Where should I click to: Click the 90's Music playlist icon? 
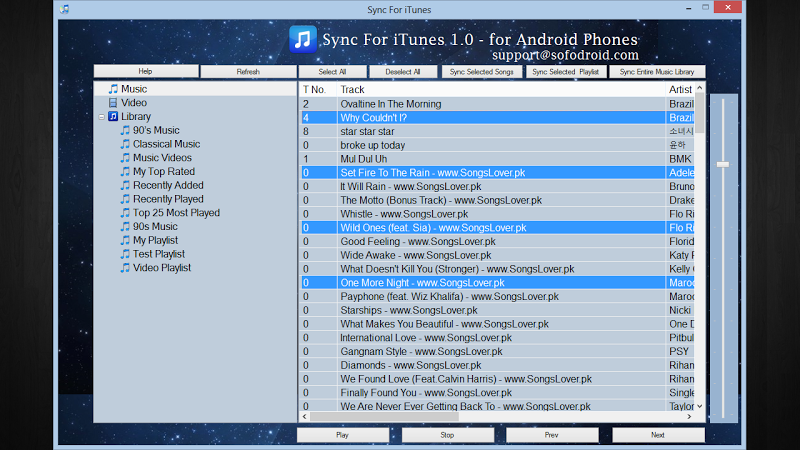click(x=125, y=130)
